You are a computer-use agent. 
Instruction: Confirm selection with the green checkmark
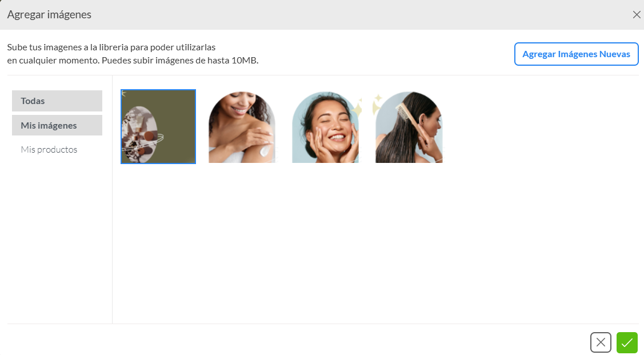coord(627,342)
